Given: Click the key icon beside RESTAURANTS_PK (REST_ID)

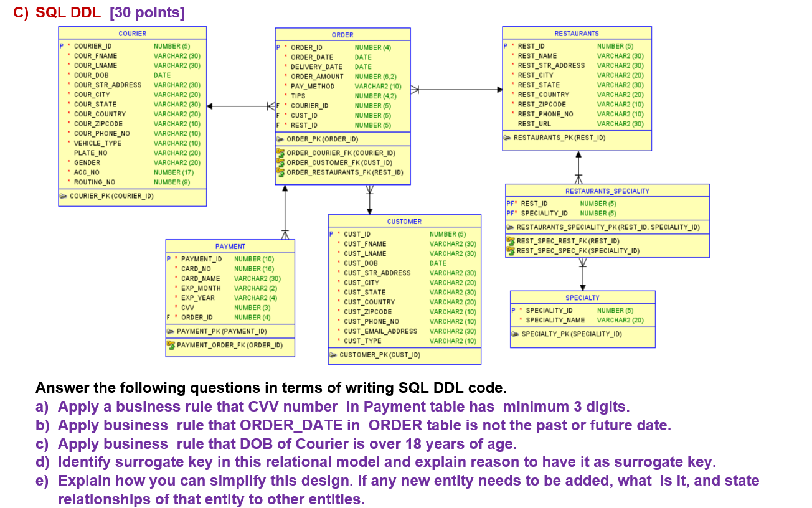Looking at the screenshot, I should point(507,138).
